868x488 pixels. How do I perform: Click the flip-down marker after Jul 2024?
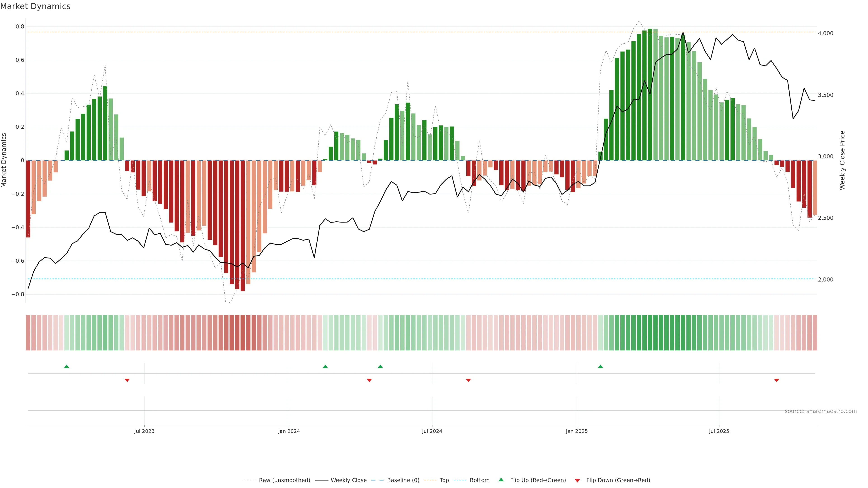point(468,380)
